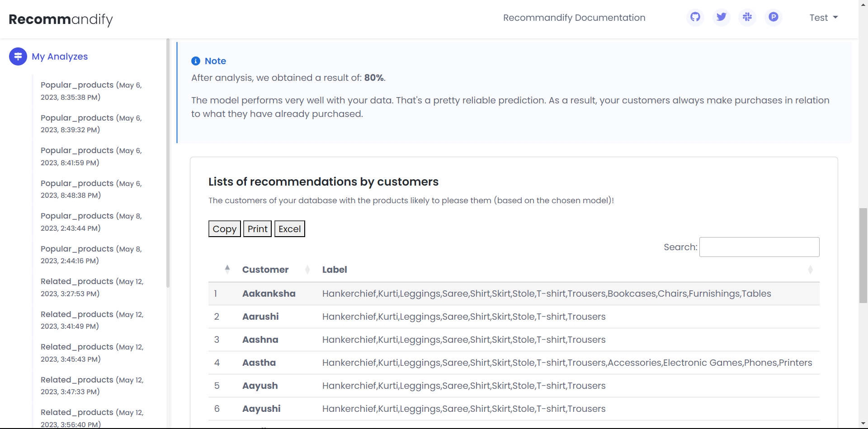
Task: Open the GitHub icon link
Action: click(695, 17)
